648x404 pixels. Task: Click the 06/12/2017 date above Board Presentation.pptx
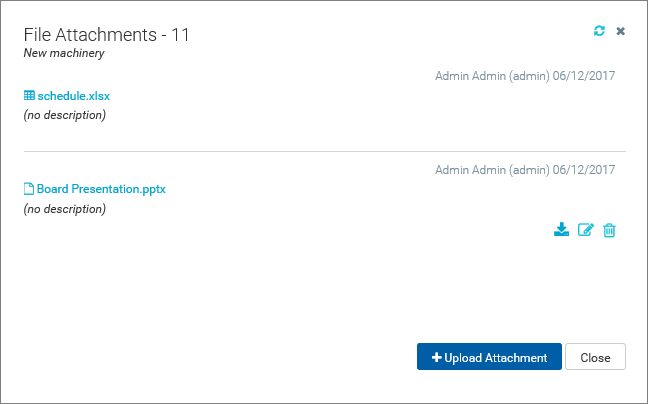584,170
